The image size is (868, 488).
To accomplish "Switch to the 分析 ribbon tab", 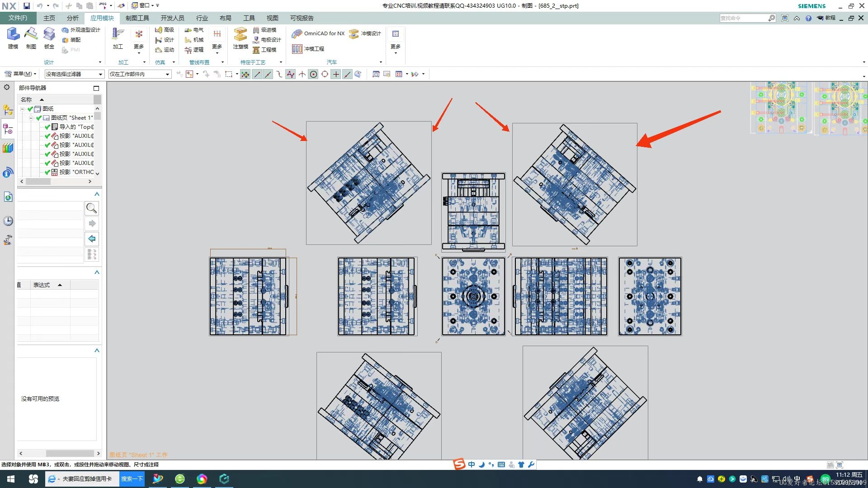I will click(73, 18).
